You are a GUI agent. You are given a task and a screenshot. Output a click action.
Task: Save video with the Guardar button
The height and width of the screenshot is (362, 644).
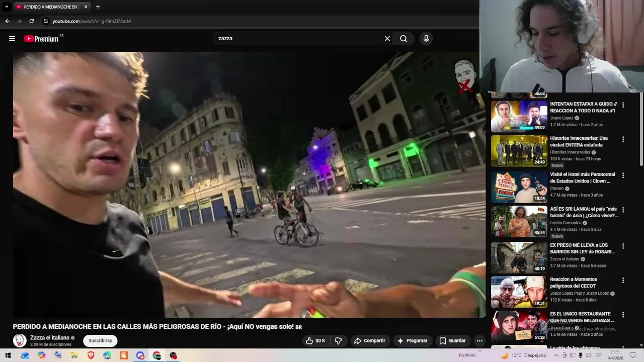(x=452, y=341)
